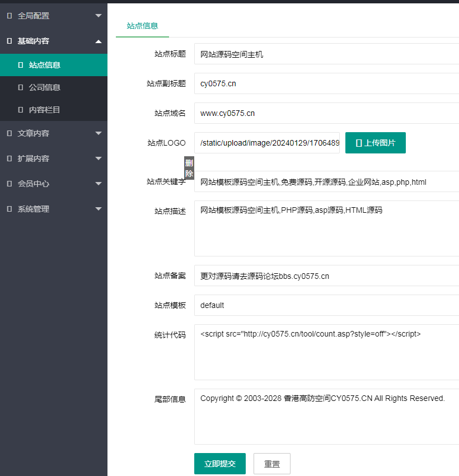Select 站点信息 in the sidebar
The image size is (459, 476).
pyautogui.click(x=54, y=65)
